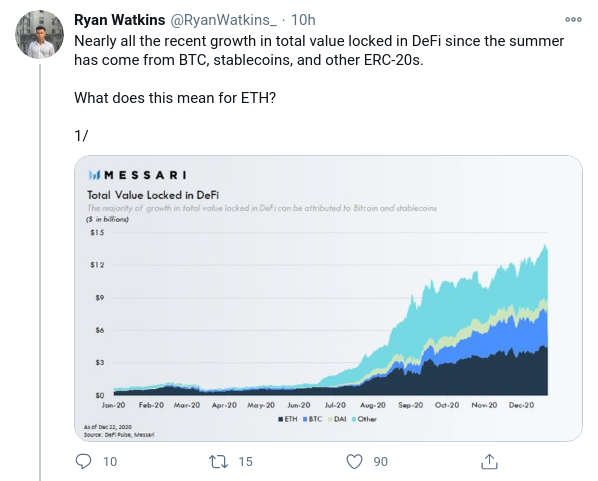The image size is (598, 481).
Task: Click the Other legend color swatch
Action: pyautogui.click(x=354, y=419)
